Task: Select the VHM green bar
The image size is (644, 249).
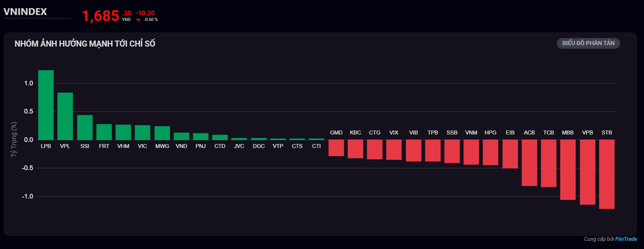Action: pyautogui.click(x=123, y=132)
